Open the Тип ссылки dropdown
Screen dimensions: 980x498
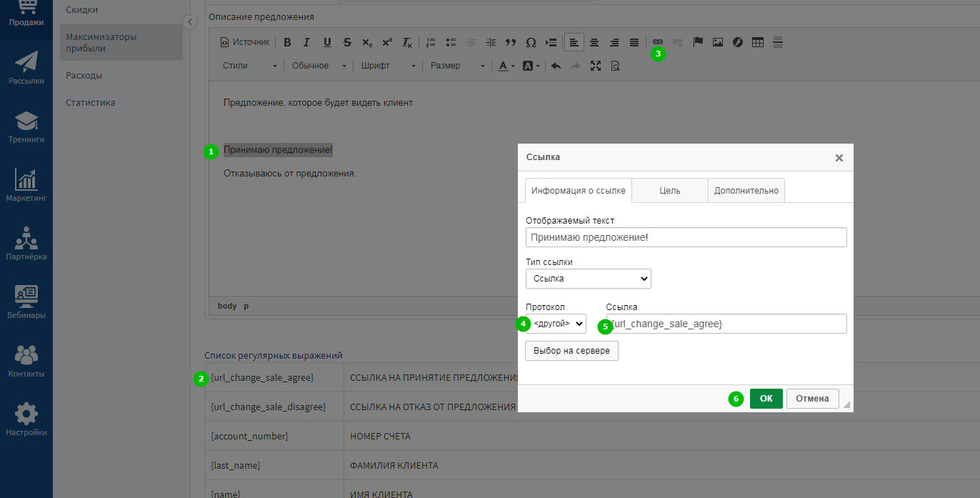[588, 279]
